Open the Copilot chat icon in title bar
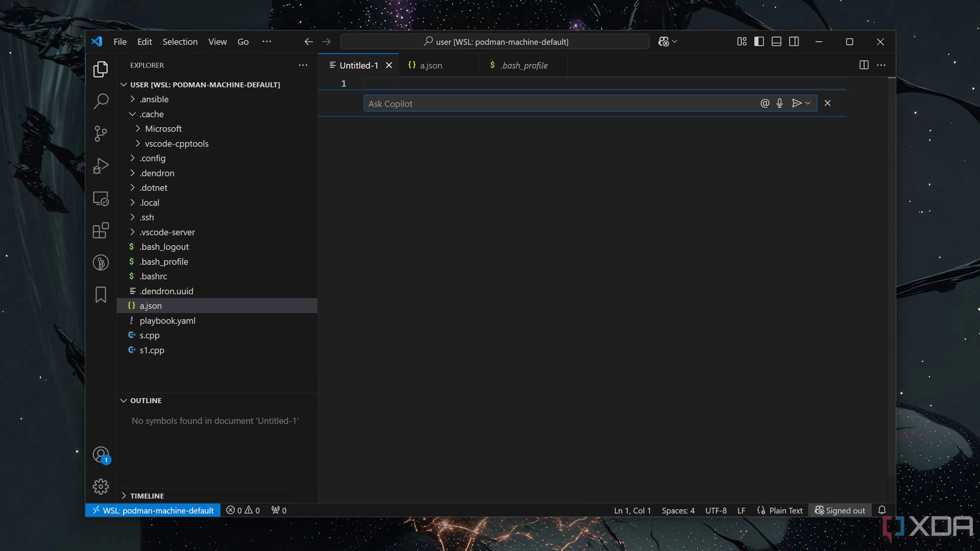980x551 pixels. [664, 41]
